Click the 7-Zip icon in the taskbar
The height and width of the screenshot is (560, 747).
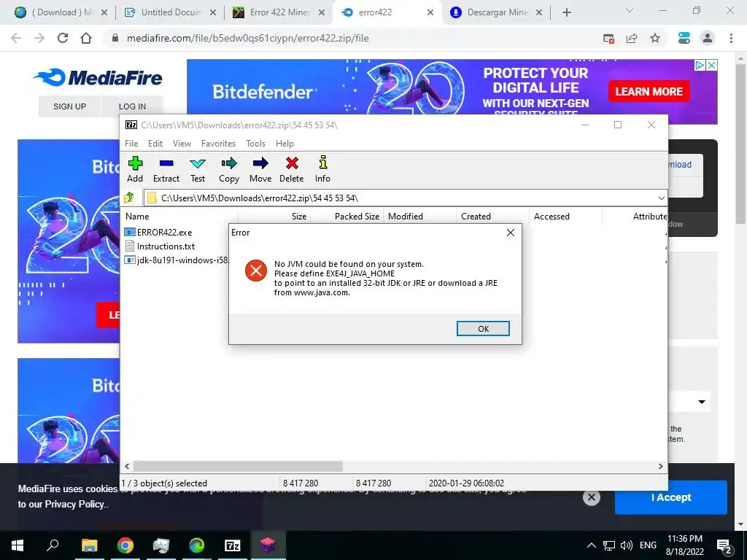[232, 545]
